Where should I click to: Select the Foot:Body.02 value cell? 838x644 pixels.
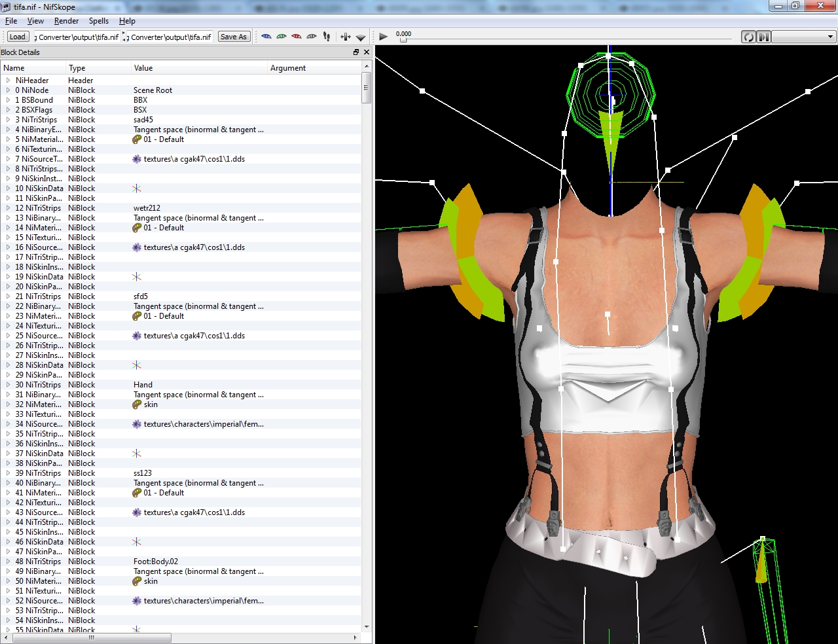tap(200, 562)
